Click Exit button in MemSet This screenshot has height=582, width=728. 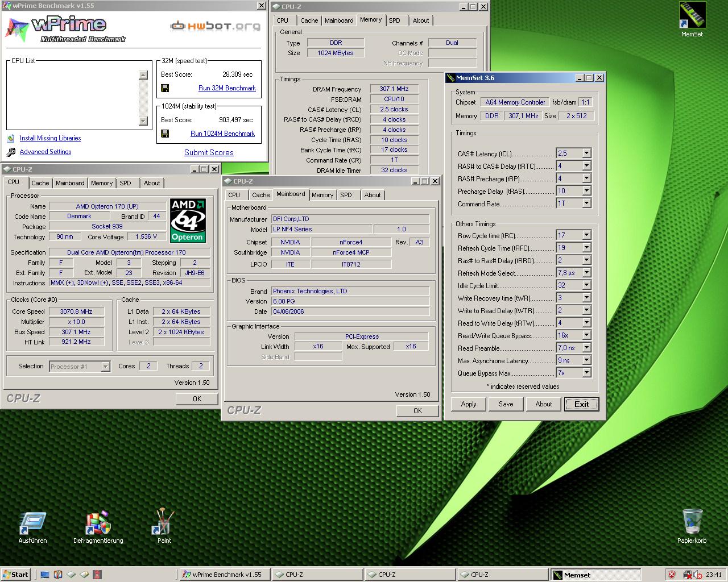click(x=581, y=404)
